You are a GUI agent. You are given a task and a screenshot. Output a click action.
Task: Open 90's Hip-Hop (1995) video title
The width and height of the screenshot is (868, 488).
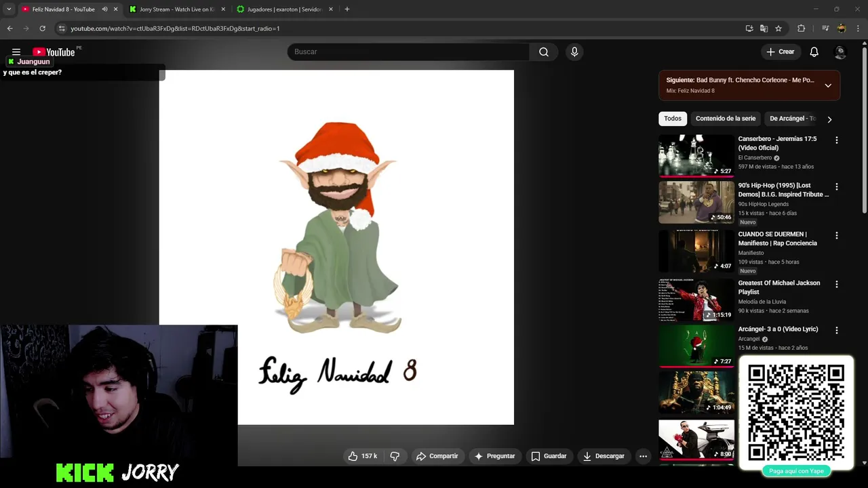pos(783,190)
